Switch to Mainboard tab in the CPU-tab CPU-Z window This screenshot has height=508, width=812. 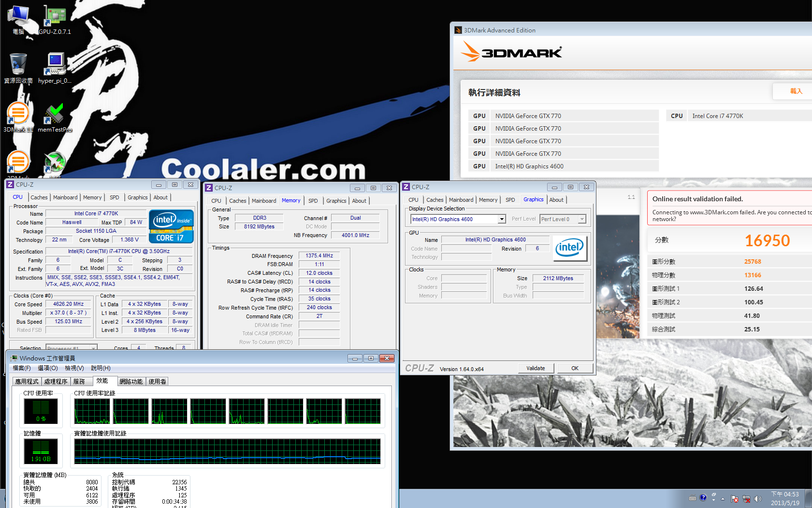click(65, 197)
